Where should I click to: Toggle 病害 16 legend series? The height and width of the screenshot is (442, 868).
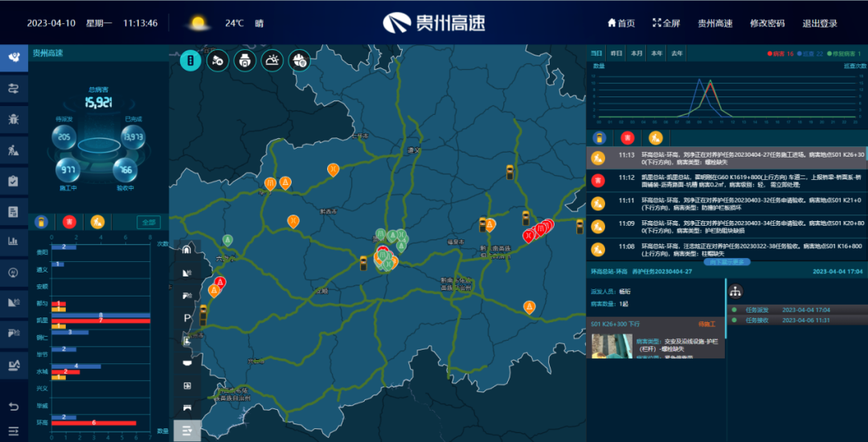pyautogui.click(x=780, y=54)
